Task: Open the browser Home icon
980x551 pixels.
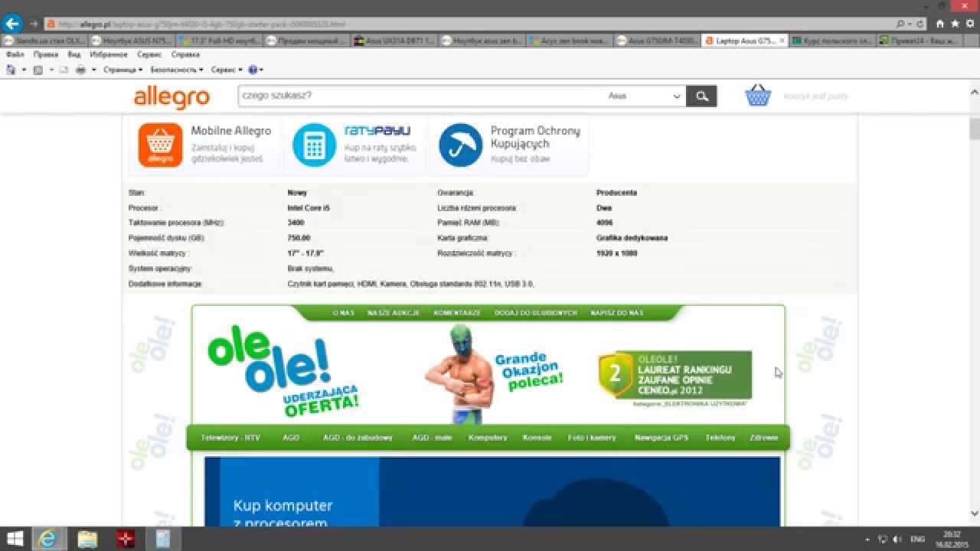Action: (x=940, y=24)
